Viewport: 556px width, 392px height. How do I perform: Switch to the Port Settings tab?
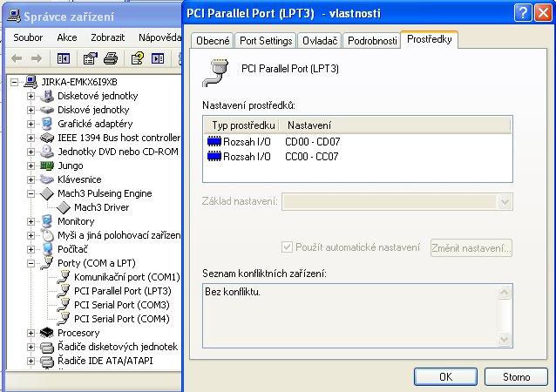[266, 41]
